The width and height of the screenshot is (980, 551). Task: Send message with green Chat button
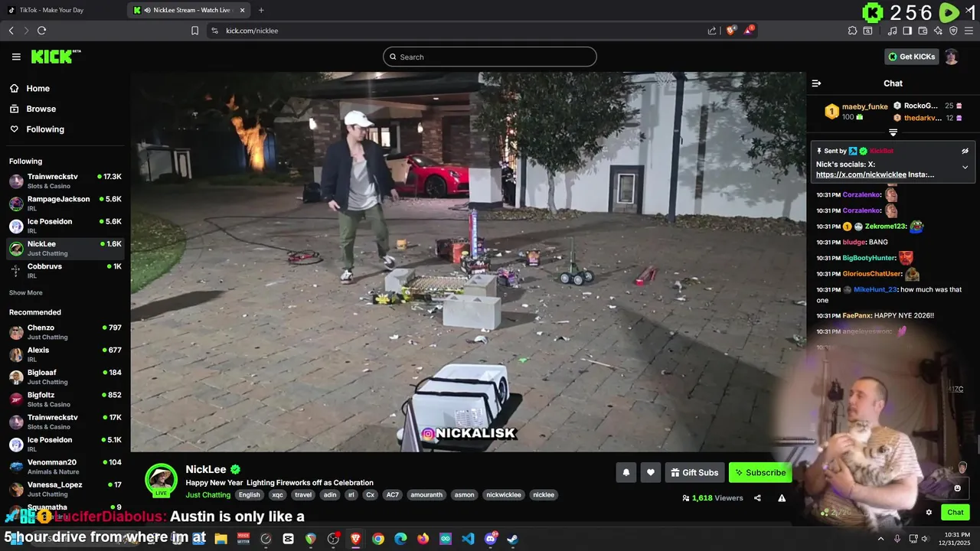point(955,513)
